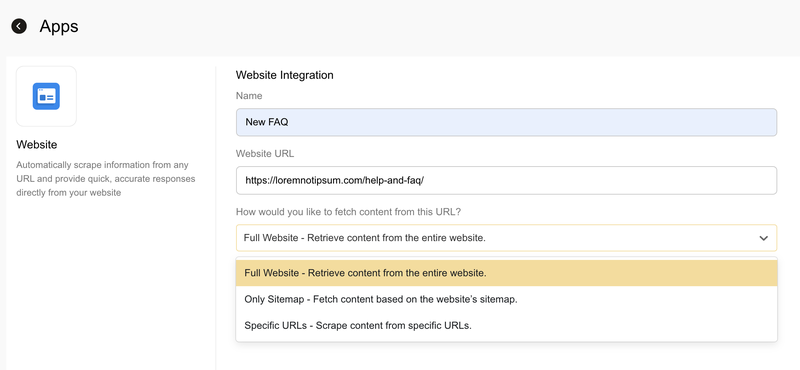Click the Name field containing New FAQ
The image size is (800, 370).
coord(506,122)
